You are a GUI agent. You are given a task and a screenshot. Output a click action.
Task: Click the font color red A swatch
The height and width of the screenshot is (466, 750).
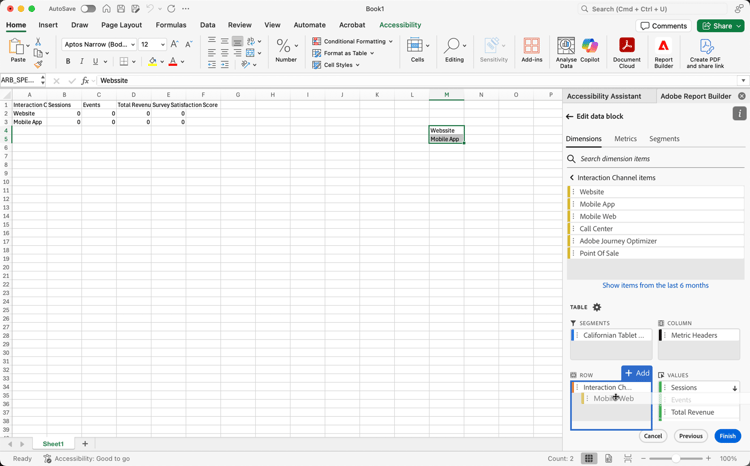point(173,62)
